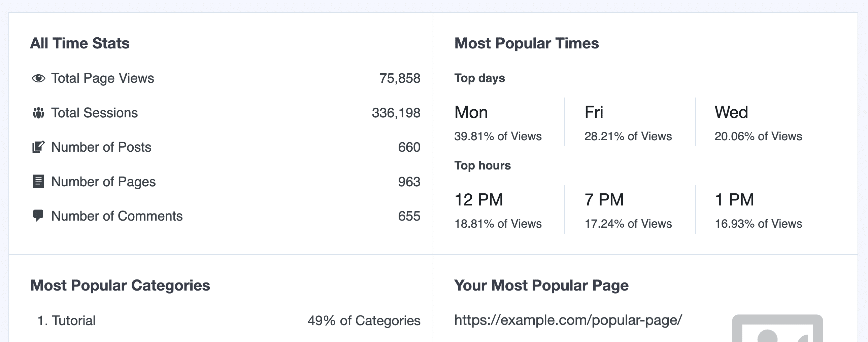Open the example.com popular-page link
868x342 pixels.
(x=568, y=320)
